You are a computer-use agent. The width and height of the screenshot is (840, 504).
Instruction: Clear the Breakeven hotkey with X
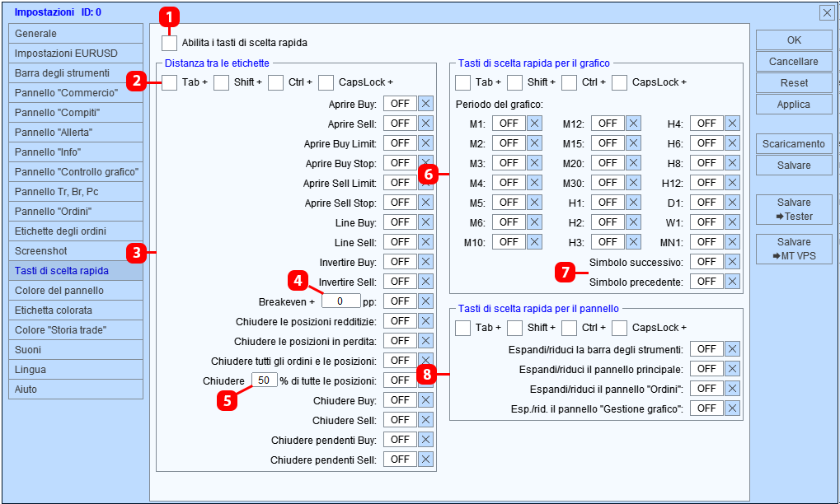click(426, 301)
